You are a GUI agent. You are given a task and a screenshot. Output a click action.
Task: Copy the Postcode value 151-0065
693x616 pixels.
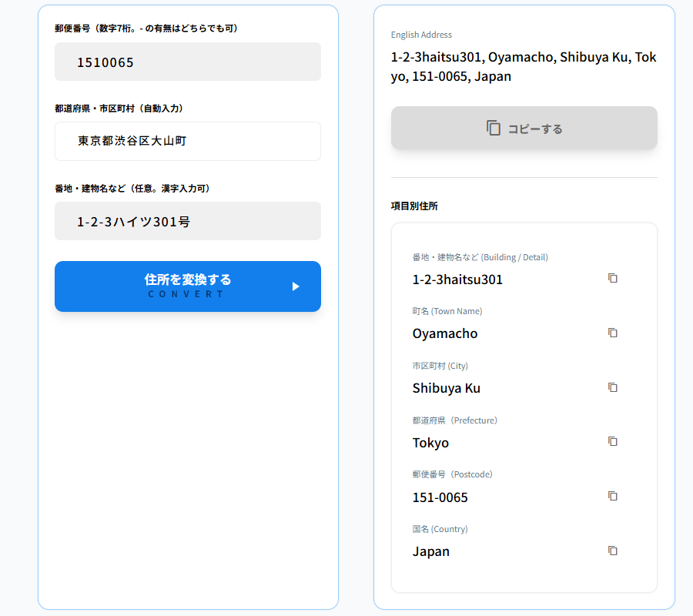tap(613, 496)
